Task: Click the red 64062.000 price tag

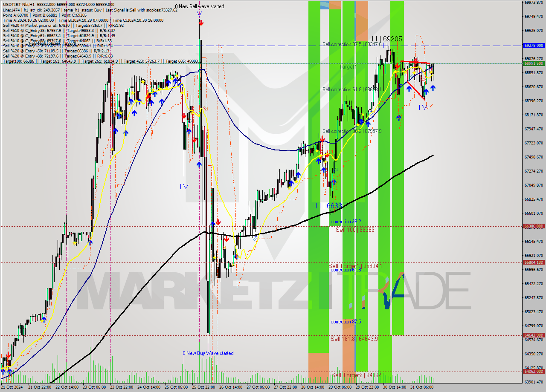Action: [534, 371]
